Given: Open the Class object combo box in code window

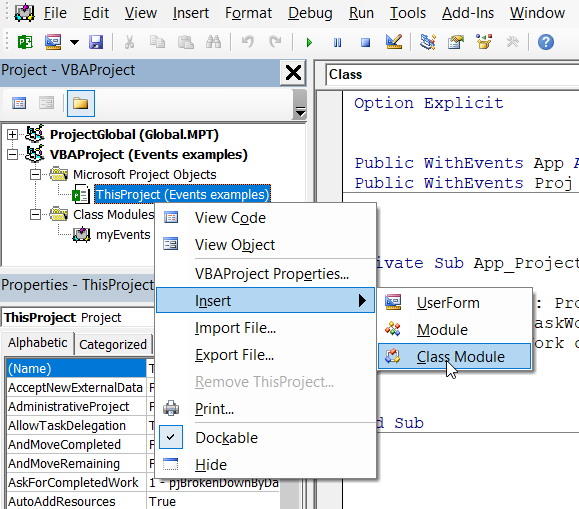Looking at the screenshot, I should (x=452, y=75).
